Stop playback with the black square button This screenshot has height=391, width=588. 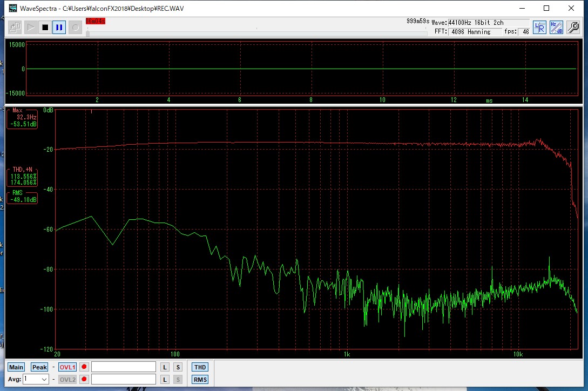[x=45, y=27]
